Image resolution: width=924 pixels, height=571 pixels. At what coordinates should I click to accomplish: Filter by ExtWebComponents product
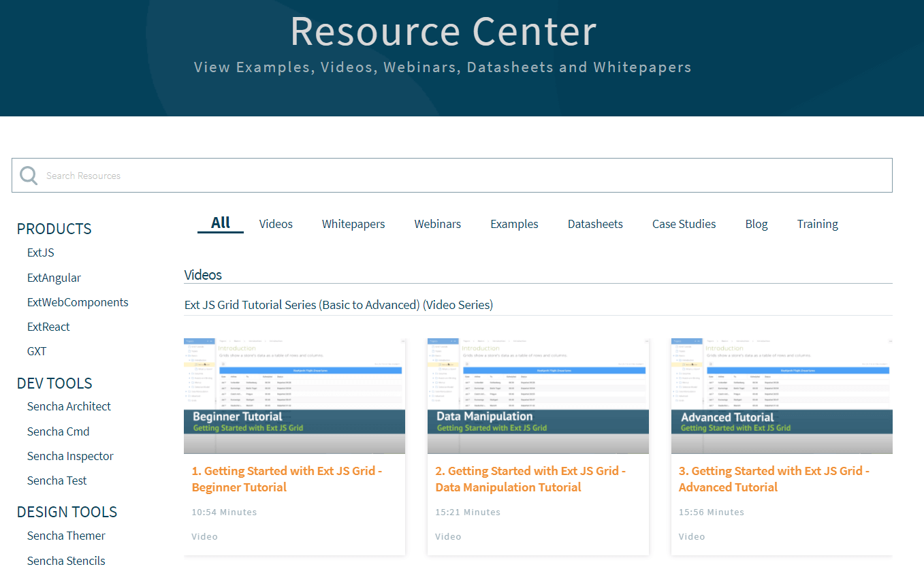tap(78, 302)
